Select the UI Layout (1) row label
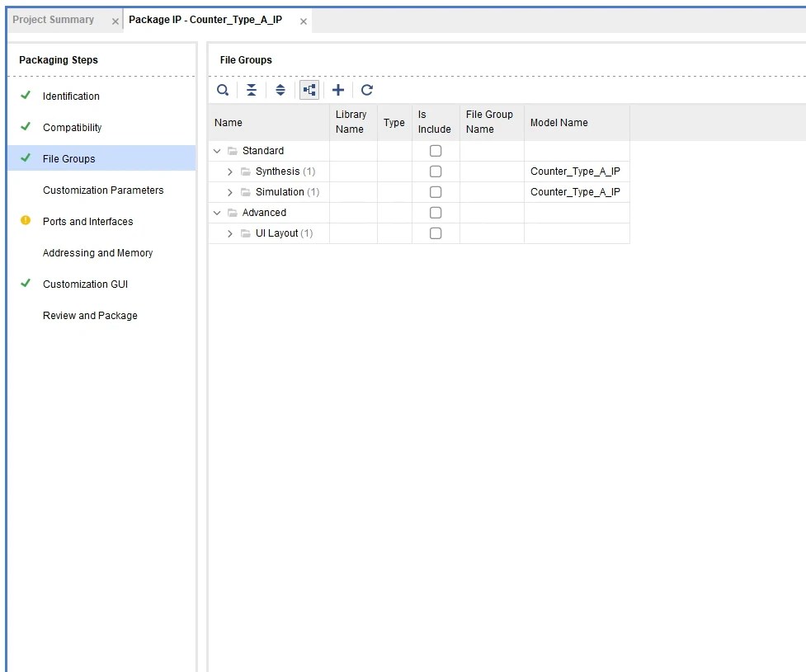806x672 pixels. [x=285, y=233]
